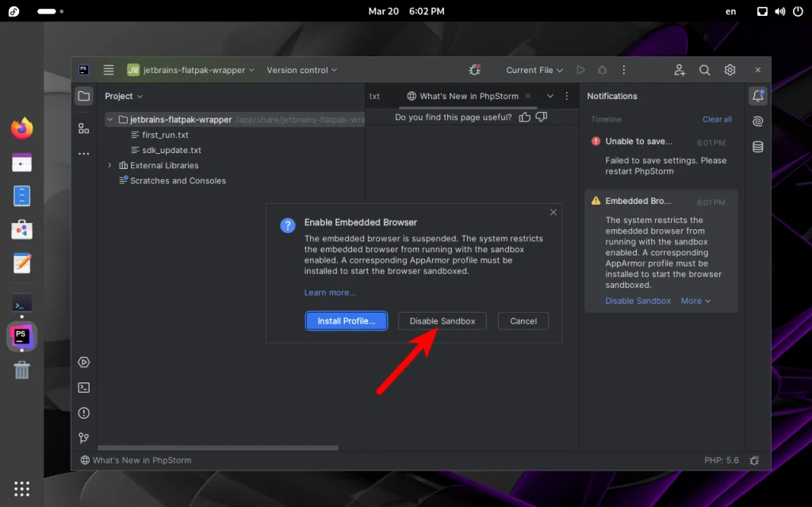812x507 pixels.
Task: Open IDE settings via gear icon
Action: click(x=730, y=70)
